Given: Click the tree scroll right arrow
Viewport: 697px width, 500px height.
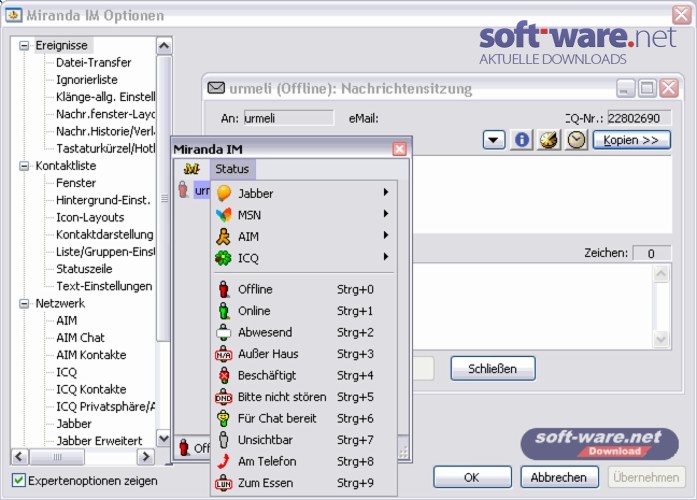Looking at the screenshot, I should (145, 456).
